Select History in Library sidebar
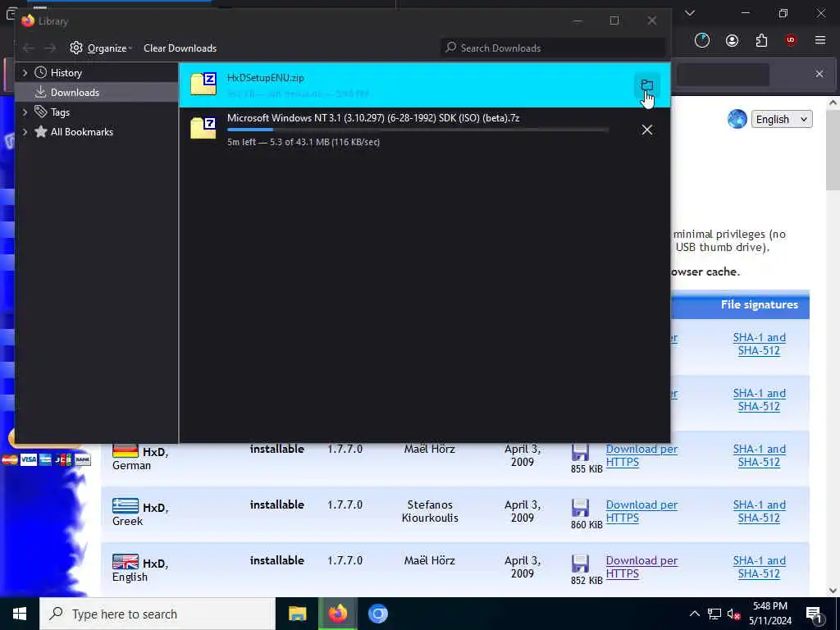The height and width of the screenshot is (630, 840). pyautogui.click(x=66, y=73)
